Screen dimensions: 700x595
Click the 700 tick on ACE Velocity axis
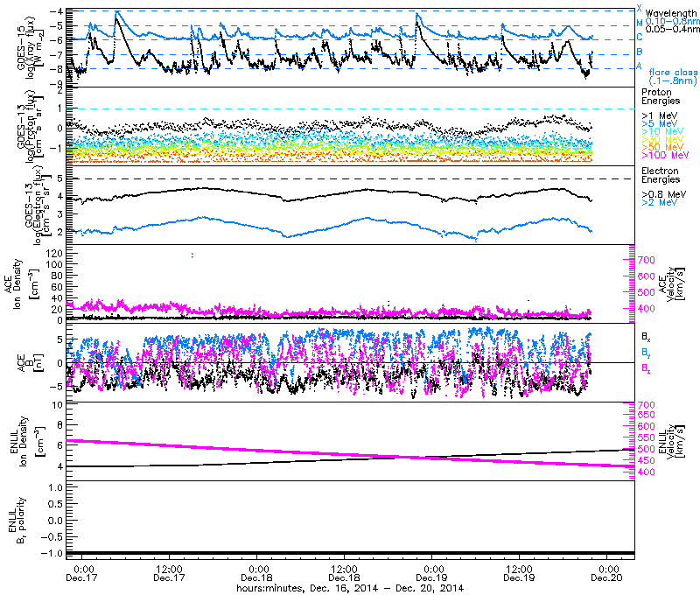(647, 260)
